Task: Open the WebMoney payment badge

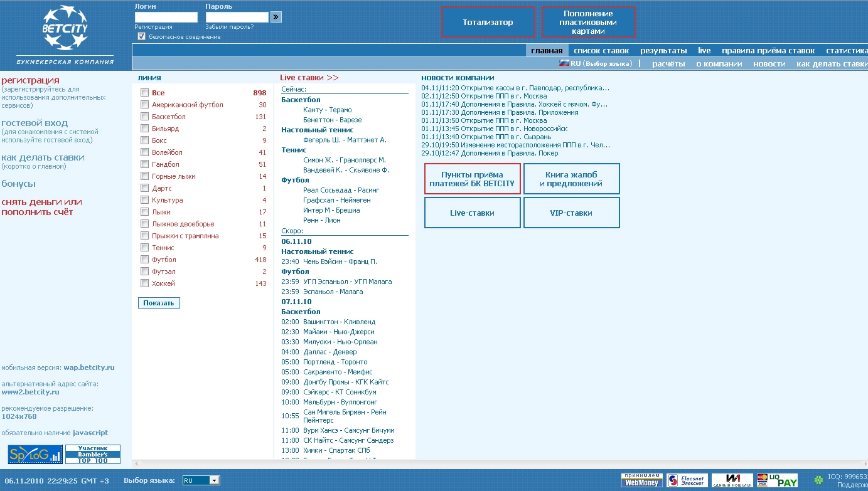Action: coord(641,480)
